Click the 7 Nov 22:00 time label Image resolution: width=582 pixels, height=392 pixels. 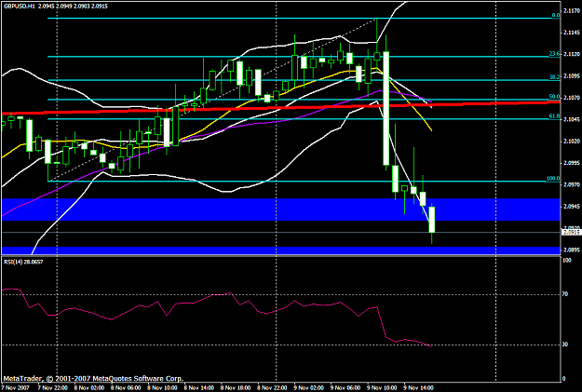(x=53, y=388)
